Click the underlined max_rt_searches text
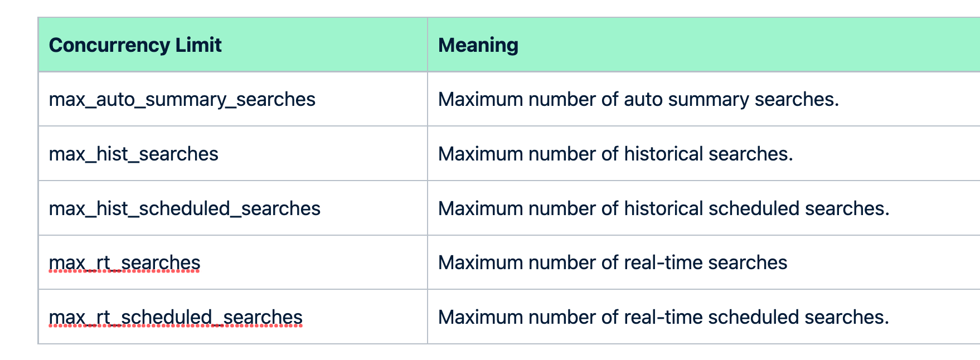The width and height of the screenshot is (980, 360). click(x=124, y=262)
